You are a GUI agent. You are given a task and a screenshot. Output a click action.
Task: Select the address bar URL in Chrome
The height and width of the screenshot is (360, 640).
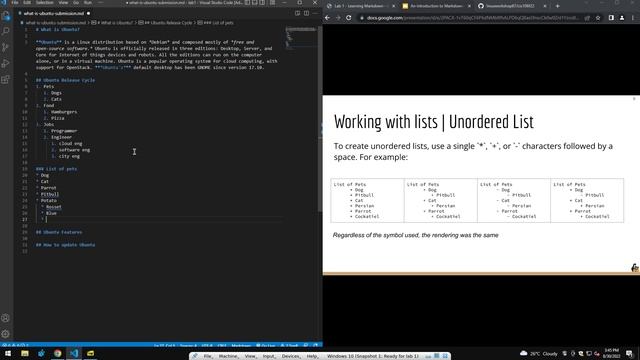[x=472, y=18]
